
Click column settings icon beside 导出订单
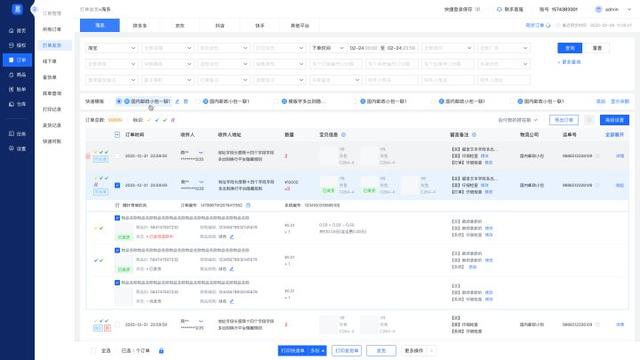coord(589,120)
